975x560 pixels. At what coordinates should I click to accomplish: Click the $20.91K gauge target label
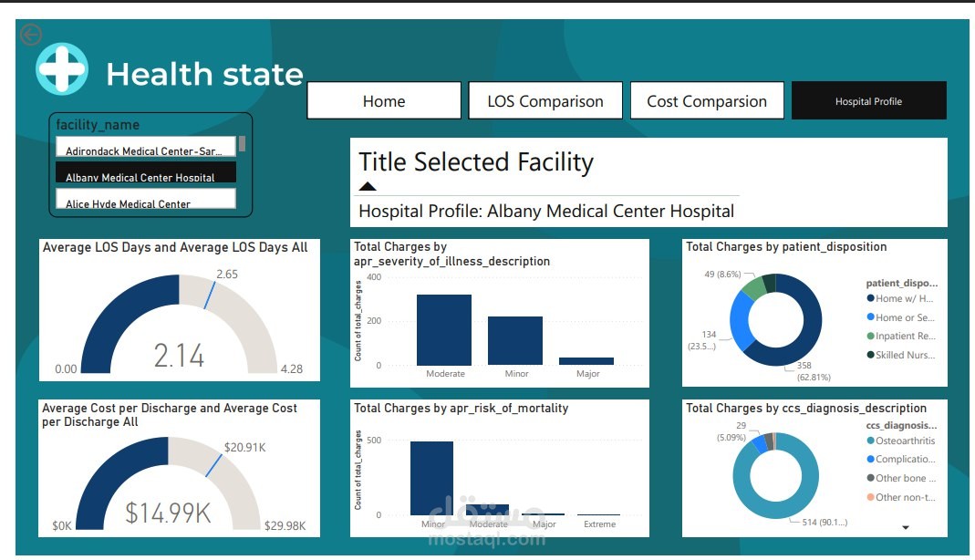tap(245, 448)
